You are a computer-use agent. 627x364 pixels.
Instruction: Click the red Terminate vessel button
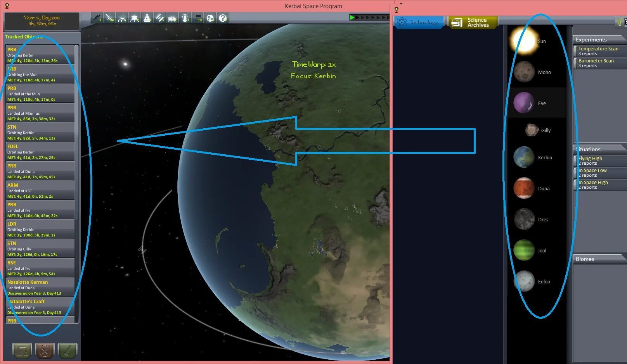45,351
